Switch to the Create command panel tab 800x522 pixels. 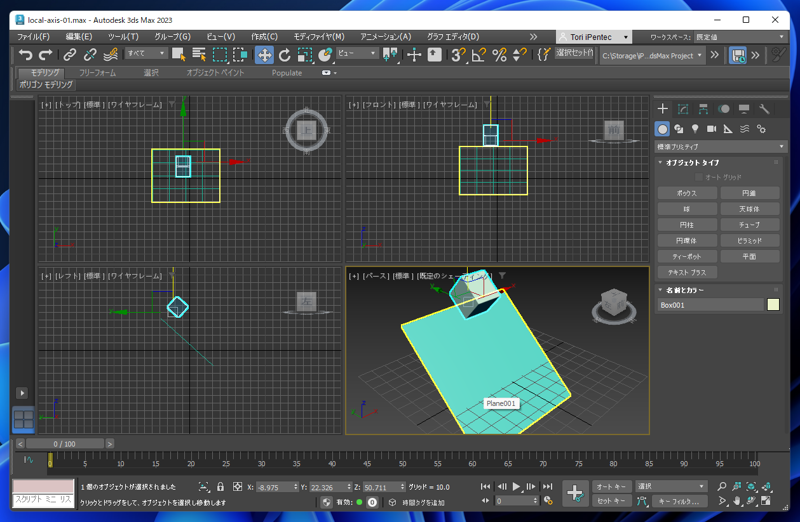662,109
